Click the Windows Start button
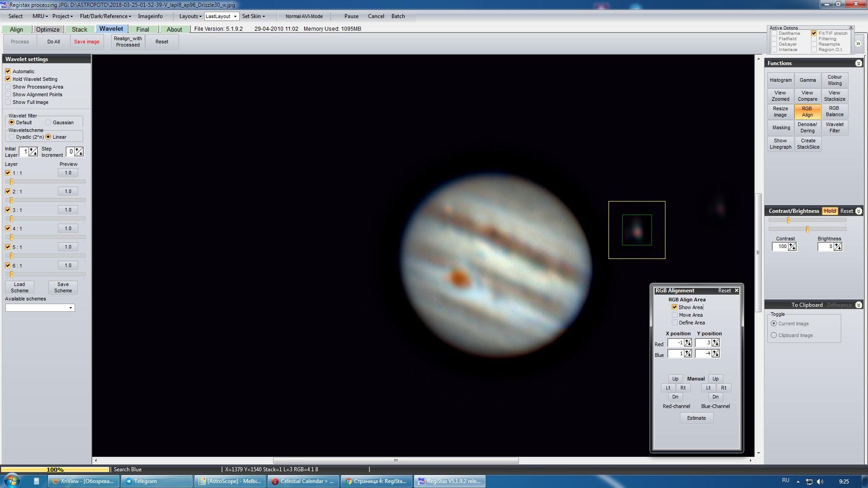 coord(12,480)
